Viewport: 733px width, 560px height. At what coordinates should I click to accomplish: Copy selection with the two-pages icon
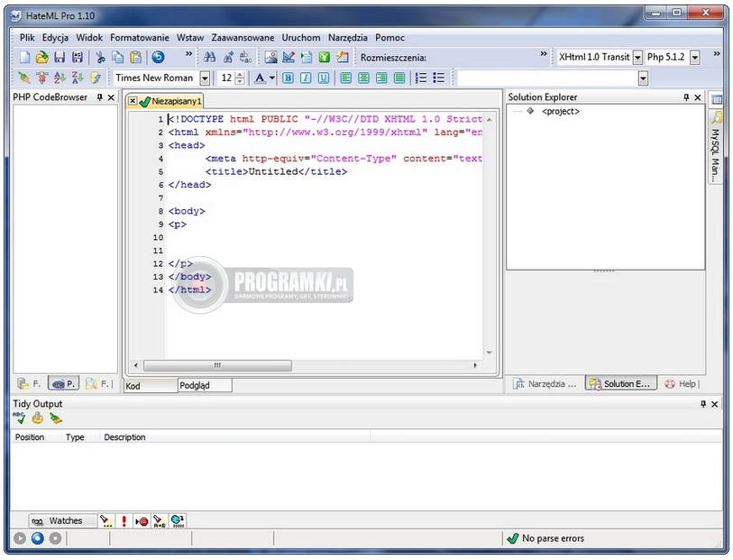click(118, 57)
